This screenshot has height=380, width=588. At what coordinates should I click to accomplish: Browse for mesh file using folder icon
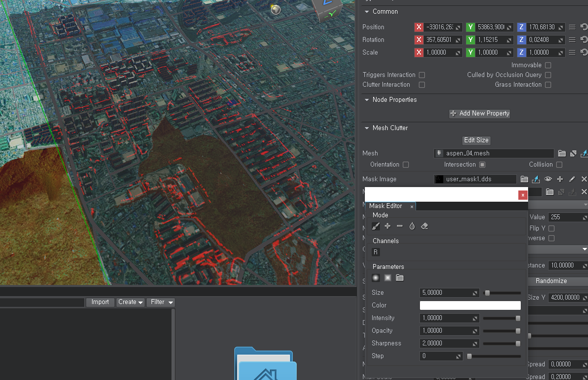pyautogui.click(x=562, y=153)
